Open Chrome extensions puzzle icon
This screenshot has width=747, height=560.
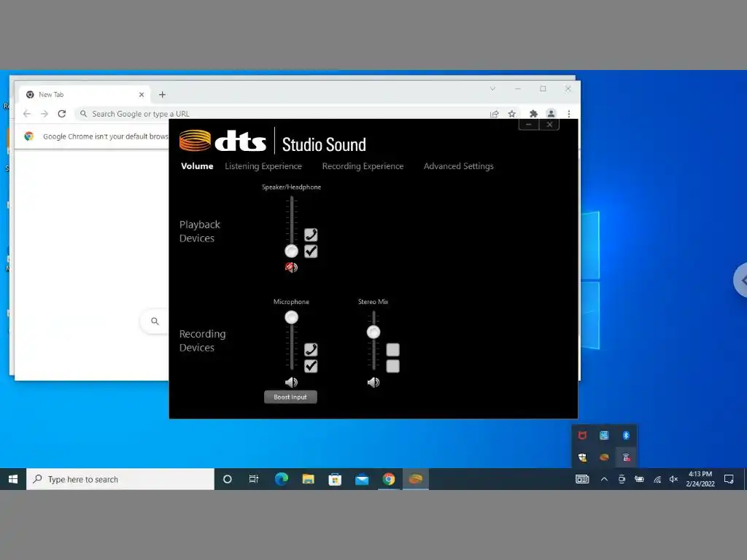(533, 114)
